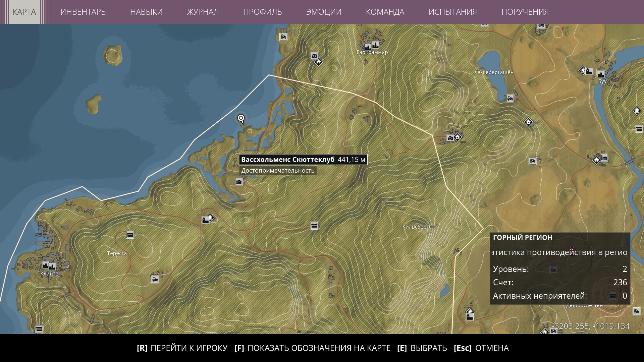Image resolution: width=644 pixels, height=362 pixels.
Task: Click the bunker icon west of Кильсбергет
Action: (x=314, y=226)
